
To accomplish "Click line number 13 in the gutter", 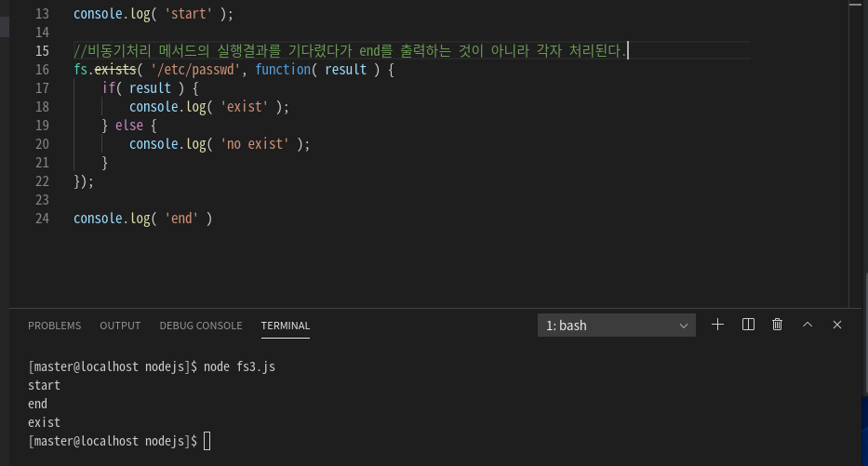I will [x=42, y=14].
